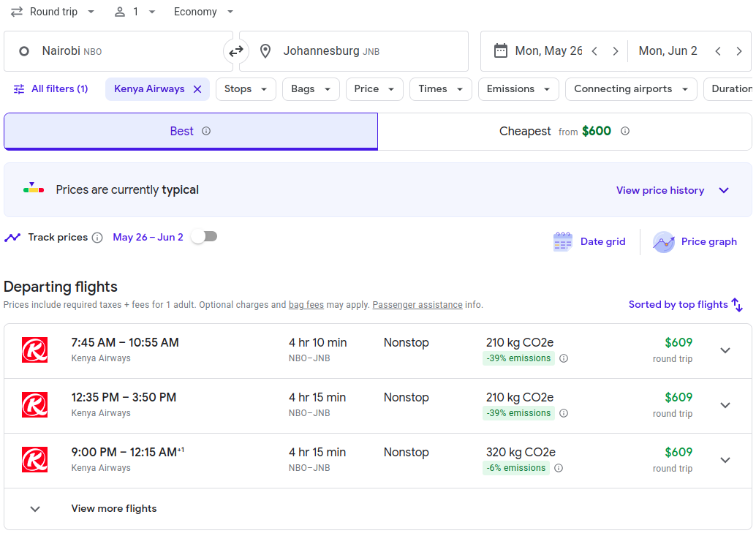Image resolution: width=756 pixels, height=536 pixels.
Task: Click info icon next to Track prices
Action: coord(97,238)
